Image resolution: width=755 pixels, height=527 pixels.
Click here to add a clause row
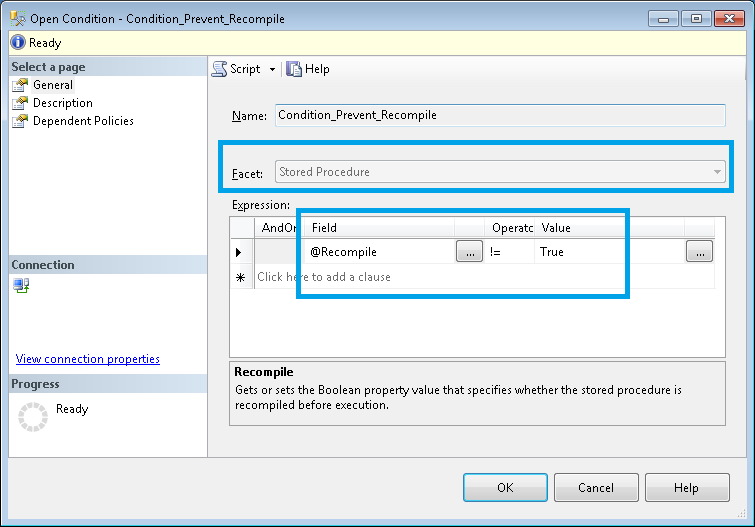pos(324,277)
